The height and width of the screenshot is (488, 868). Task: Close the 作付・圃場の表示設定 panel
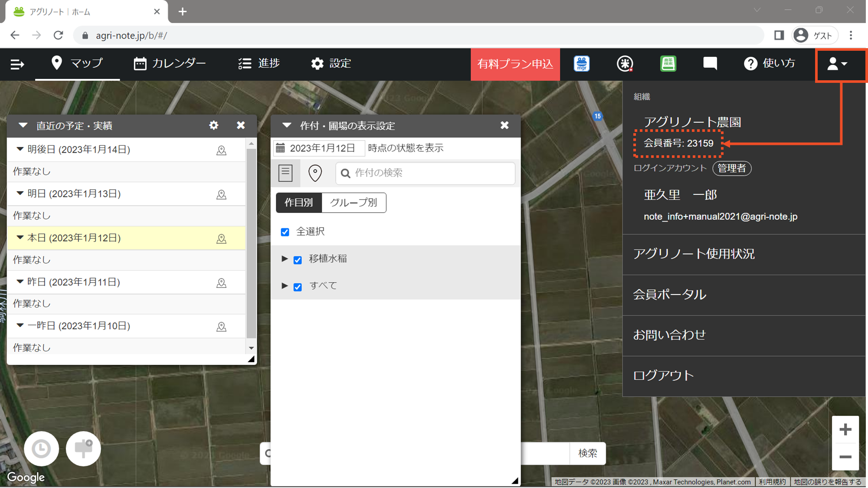[504, 125]
